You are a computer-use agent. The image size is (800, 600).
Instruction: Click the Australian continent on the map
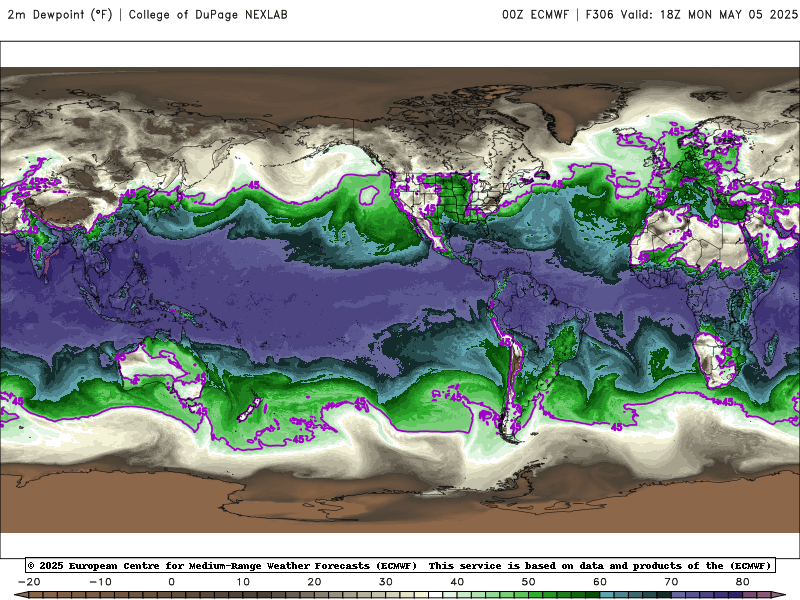[163, 367]
